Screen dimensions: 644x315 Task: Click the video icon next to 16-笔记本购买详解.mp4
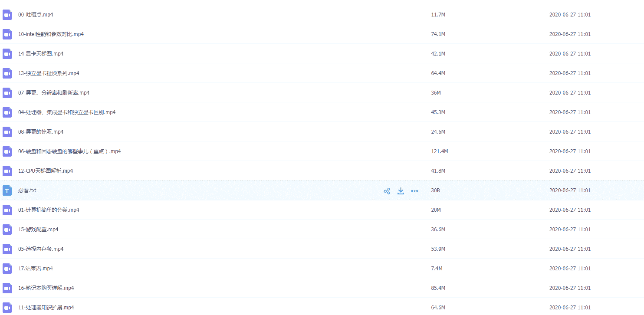[7, 288]
